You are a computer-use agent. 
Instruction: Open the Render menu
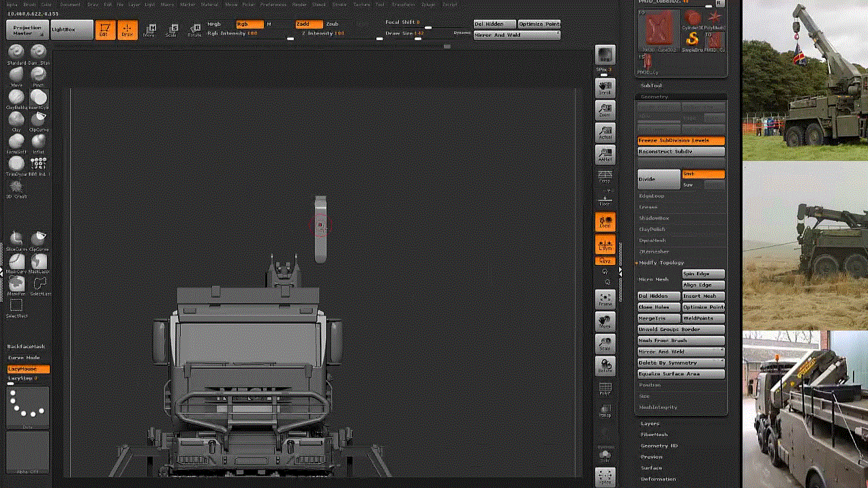click(299, 4)
